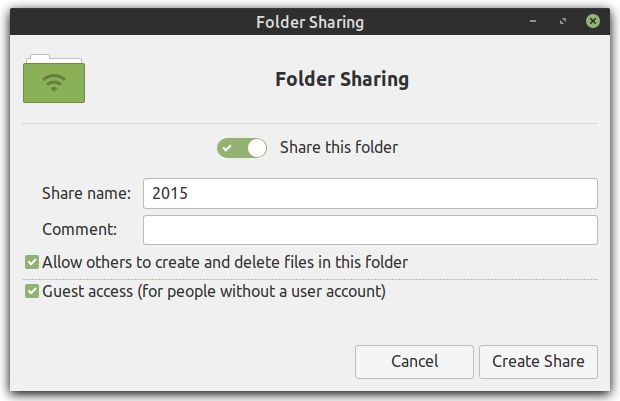620x401 pixels.
Task: Confirm with the Create Share button
Action: (x=539, y=362)
